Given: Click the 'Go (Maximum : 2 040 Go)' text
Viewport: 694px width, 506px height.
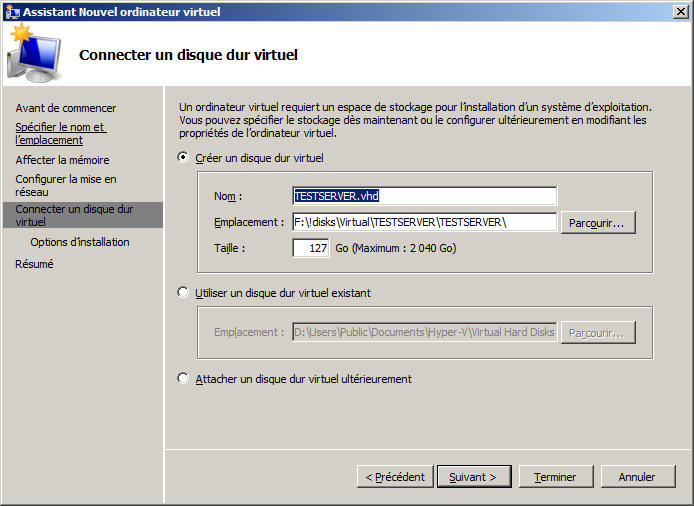Looking at the screenshot, I should tap(396, 248).
